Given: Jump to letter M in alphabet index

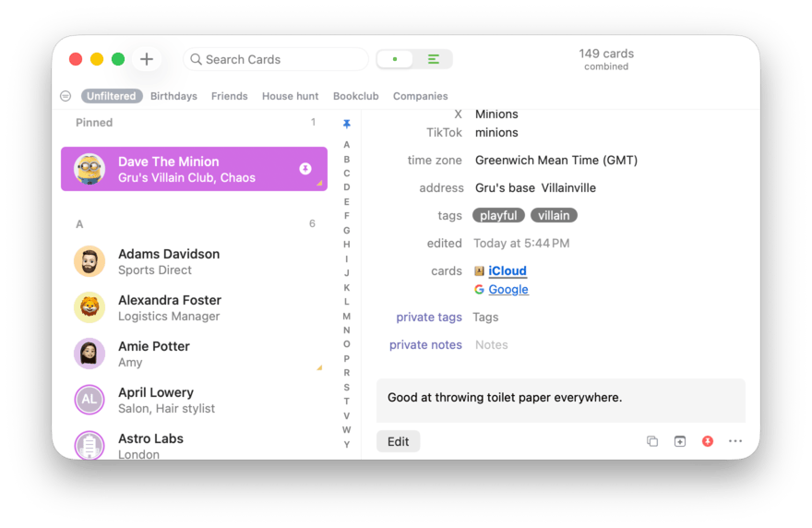Looking at the screenshot, I should pos(347,316).
